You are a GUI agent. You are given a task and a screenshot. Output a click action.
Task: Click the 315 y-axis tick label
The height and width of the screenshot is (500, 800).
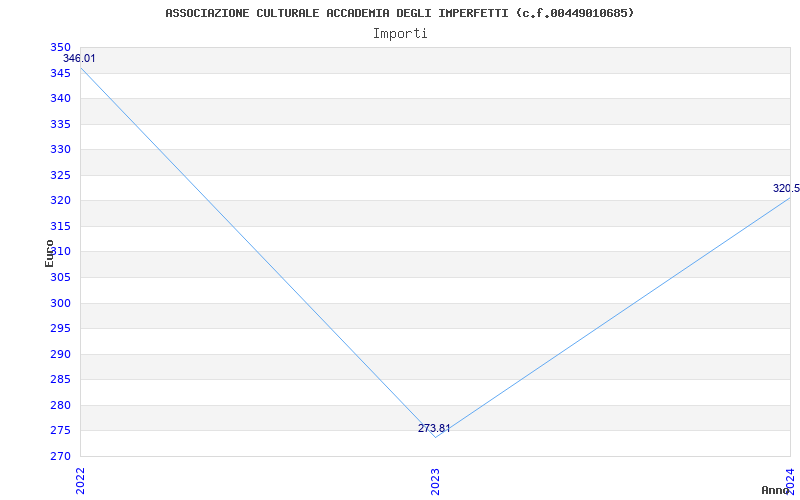click(60, 227)
